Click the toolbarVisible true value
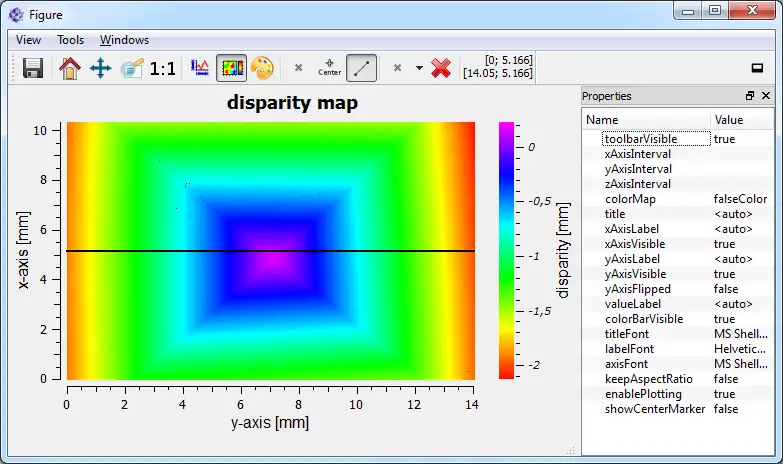Screen dimensions: 783x464 (724, 139)
